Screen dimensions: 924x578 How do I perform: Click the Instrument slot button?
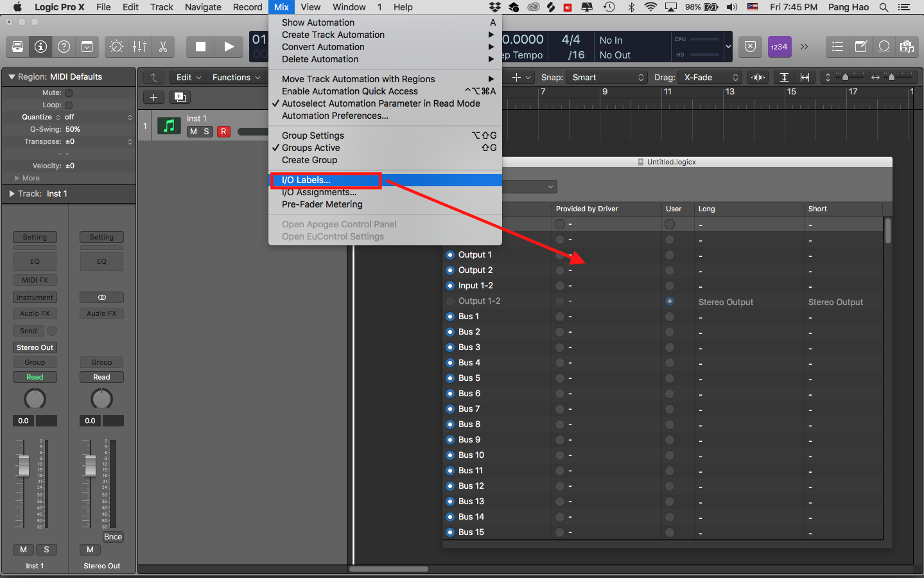click(x=35, y=297)
